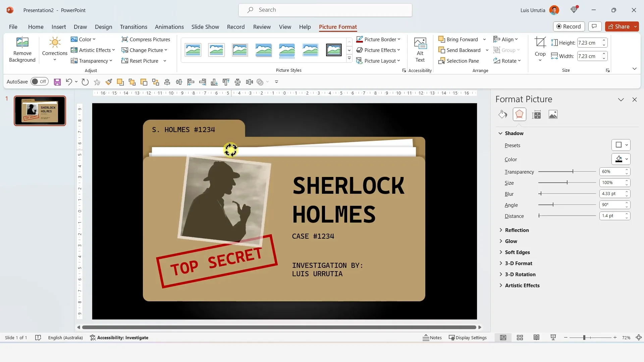Click Reset Picture
The height and width of the screenshot is (362, 644).
point(140,61)
